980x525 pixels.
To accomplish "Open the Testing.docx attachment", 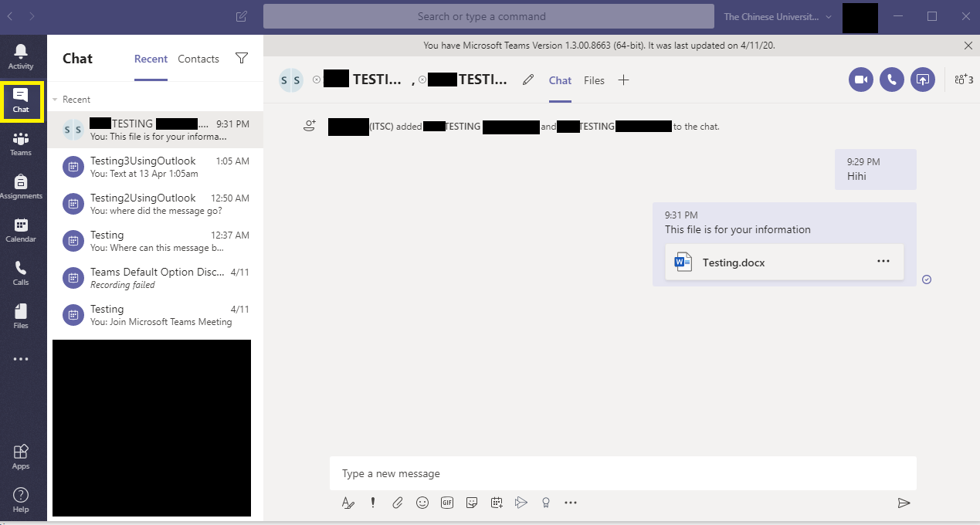I will (x=784, y=262).
